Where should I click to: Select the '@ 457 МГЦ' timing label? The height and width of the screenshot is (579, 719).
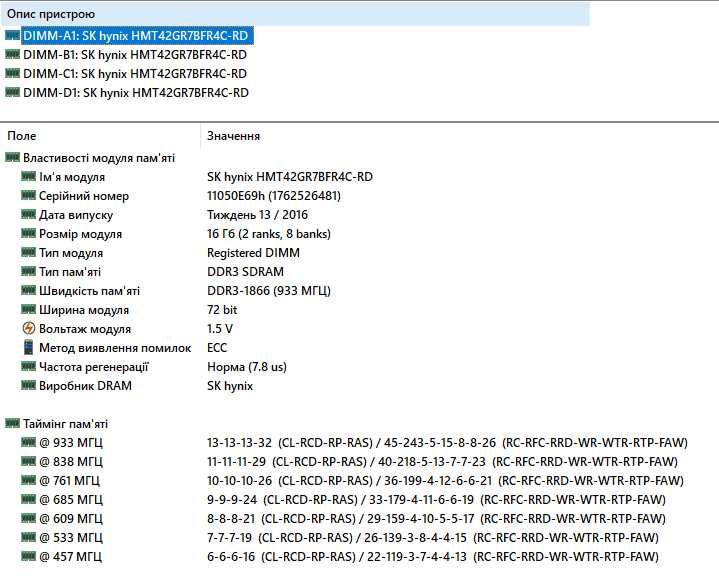(x=71, y=557)
